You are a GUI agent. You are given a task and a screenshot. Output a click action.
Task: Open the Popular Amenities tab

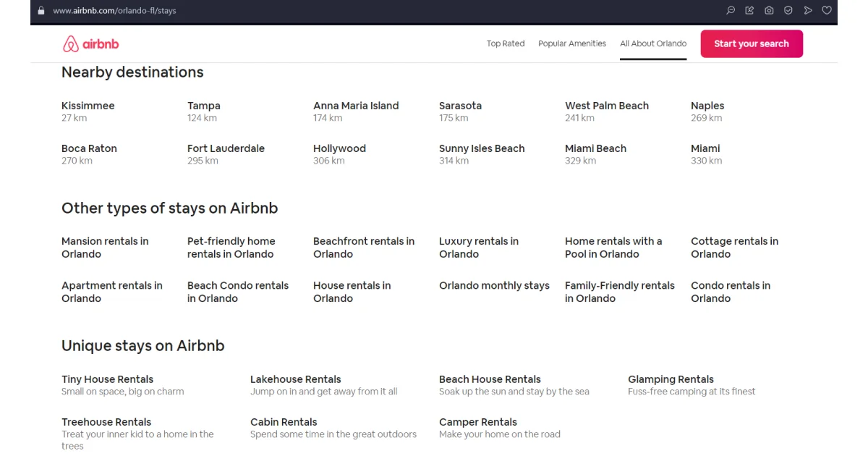(x=572, y=43)
